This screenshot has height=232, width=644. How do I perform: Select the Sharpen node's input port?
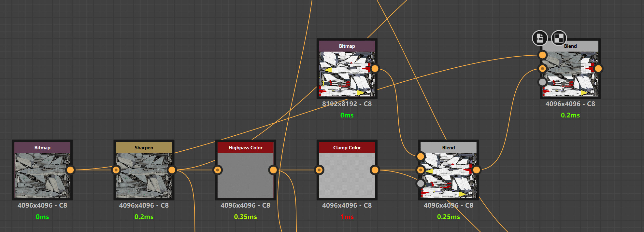click(x=116, y=170)
